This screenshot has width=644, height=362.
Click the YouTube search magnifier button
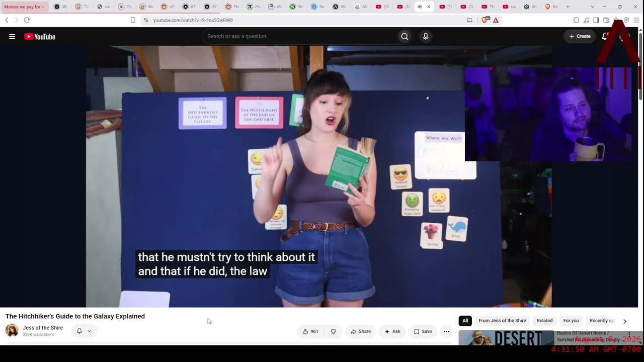[405, 36]
